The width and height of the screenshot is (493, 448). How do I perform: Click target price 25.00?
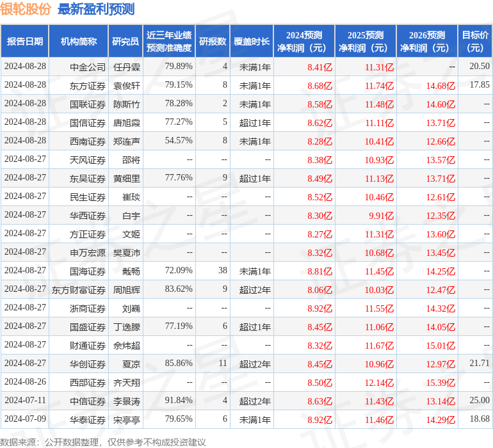pos(480,400)
